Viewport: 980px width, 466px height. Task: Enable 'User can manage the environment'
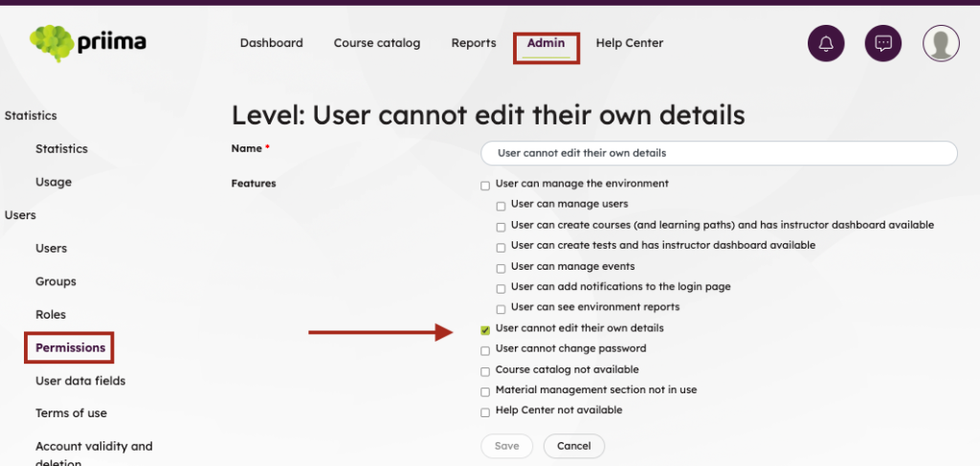(x=485, y=187)
